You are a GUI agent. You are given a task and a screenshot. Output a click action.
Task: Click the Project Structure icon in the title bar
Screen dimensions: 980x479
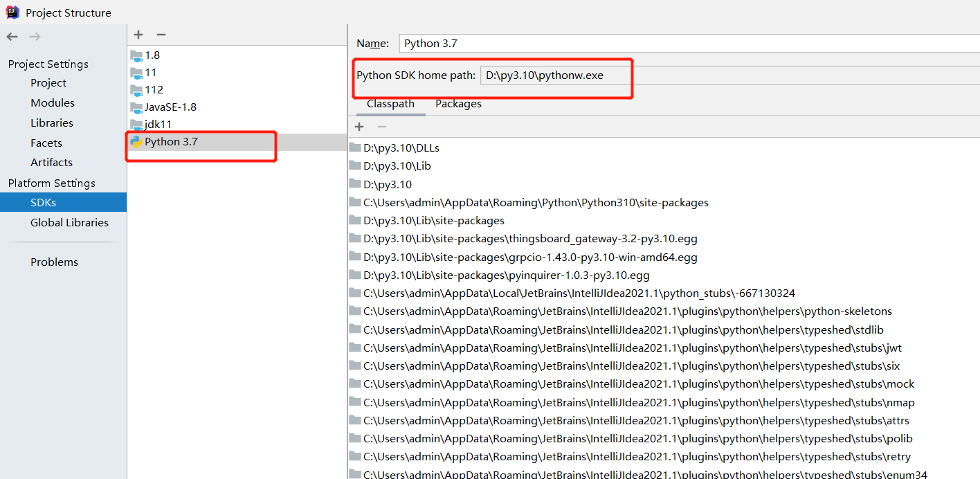click(12, 12)
